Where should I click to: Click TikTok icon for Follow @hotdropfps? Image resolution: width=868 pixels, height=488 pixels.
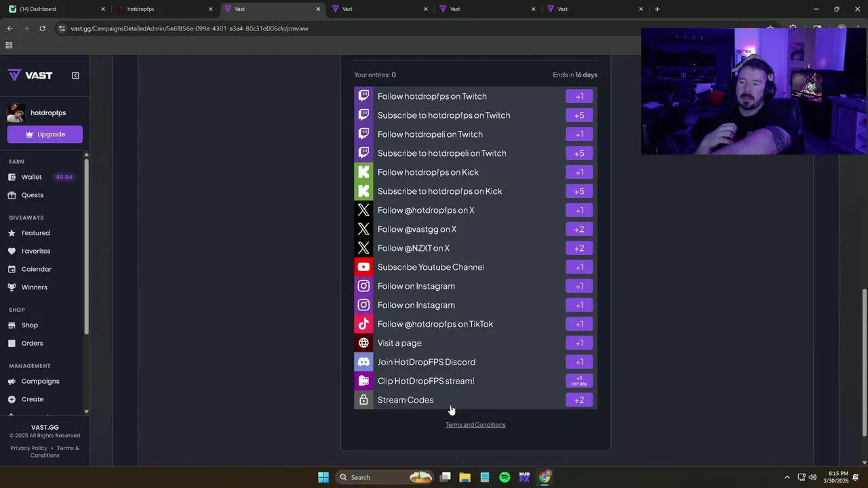tap(363, 324)
